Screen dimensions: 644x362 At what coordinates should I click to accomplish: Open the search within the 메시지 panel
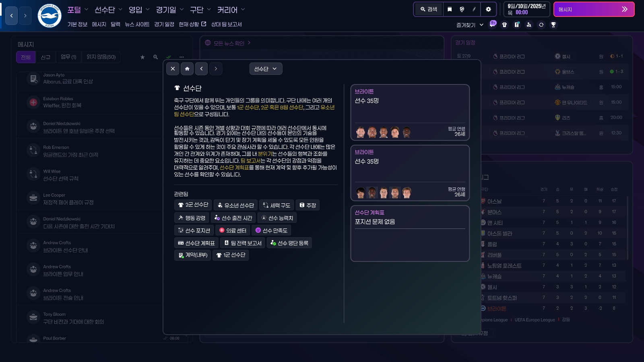155,57
